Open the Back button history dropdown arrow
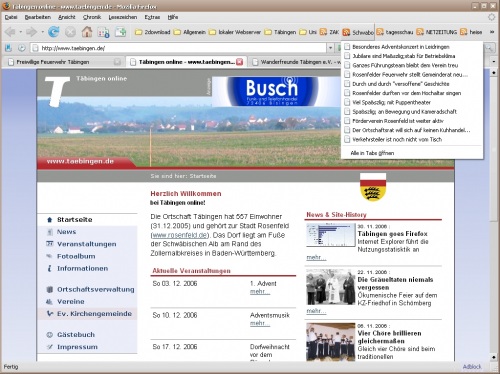 click(20, 32)
